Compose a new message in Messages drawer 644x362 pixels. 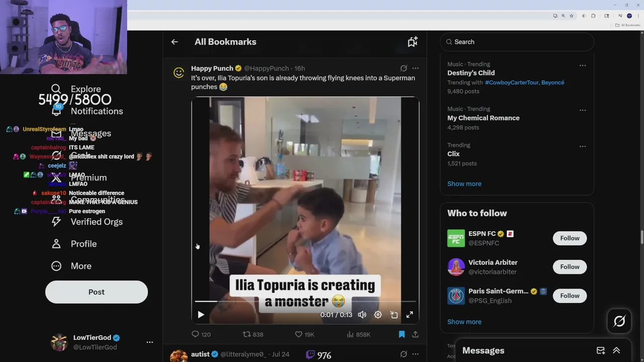pyautogui.click(x=601, y=350)
